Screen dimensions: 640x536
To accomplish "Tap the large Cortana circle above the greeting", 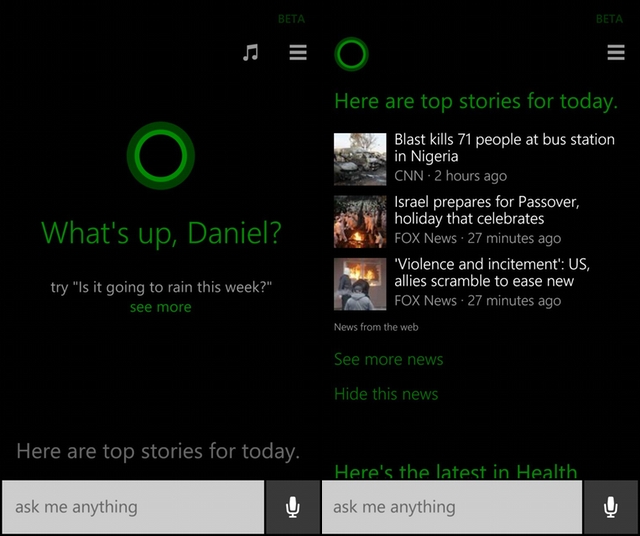I will coord(160,154).
